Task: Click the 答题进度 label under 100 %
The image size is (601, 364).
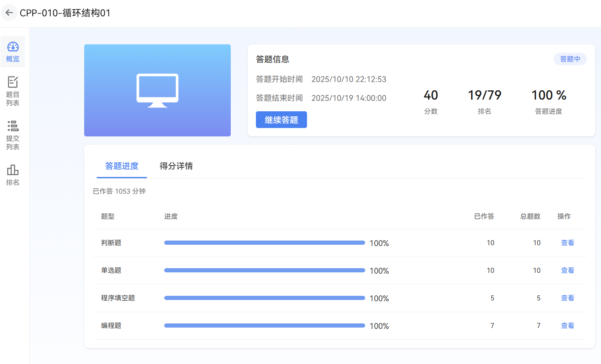Action: (549, 111)
